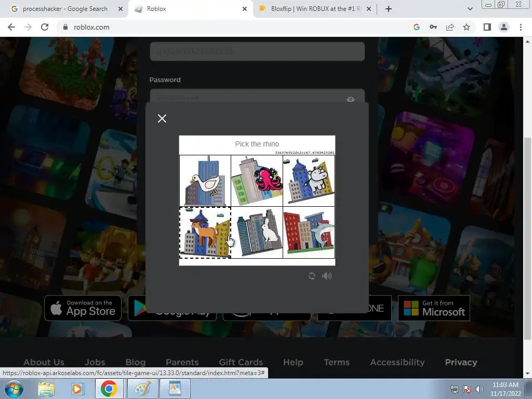Click the address bar URL

tap(91, 27)
